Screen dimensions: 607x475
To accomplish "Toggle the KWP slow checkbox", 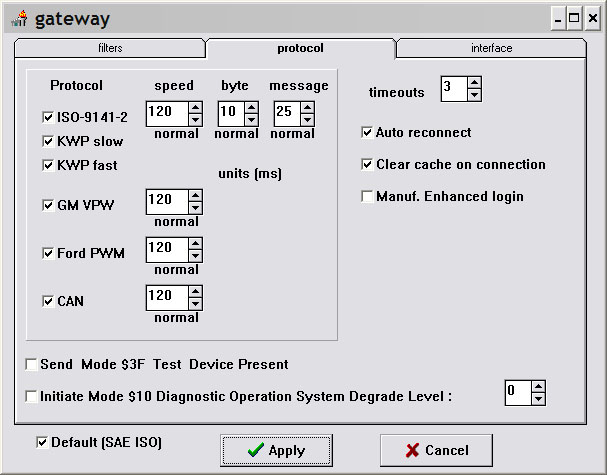I will tap(48, 141).
